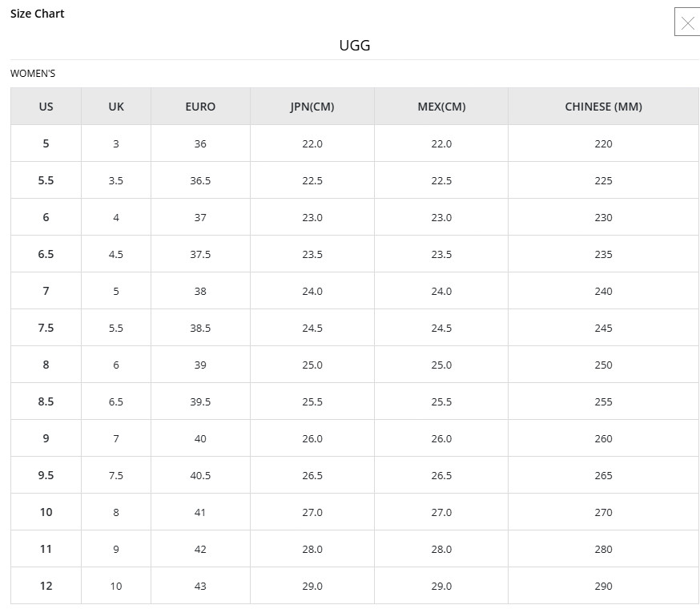
Task: Select US size 5 row label
Action: click(46, 143)
